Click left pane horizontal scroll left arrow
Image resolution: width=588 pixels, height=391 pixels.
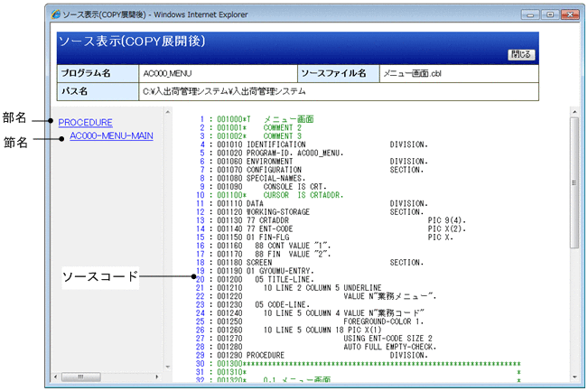55,377
